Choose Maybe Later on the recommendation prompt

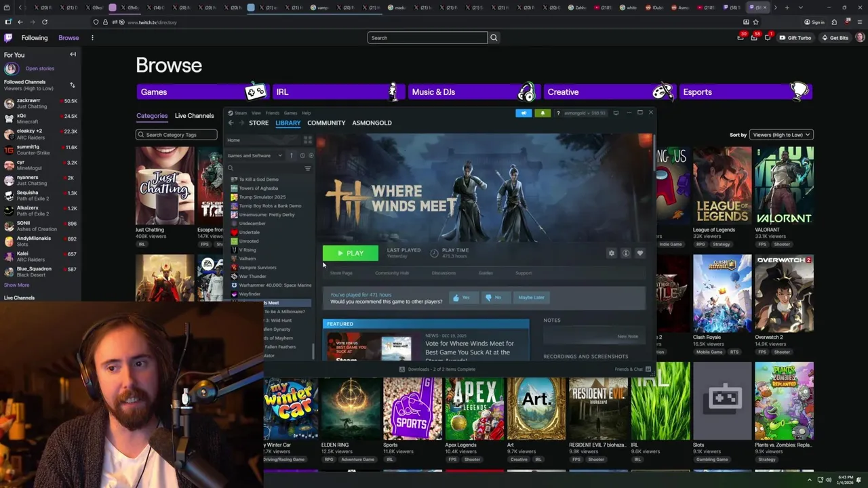tap(531, 298)
